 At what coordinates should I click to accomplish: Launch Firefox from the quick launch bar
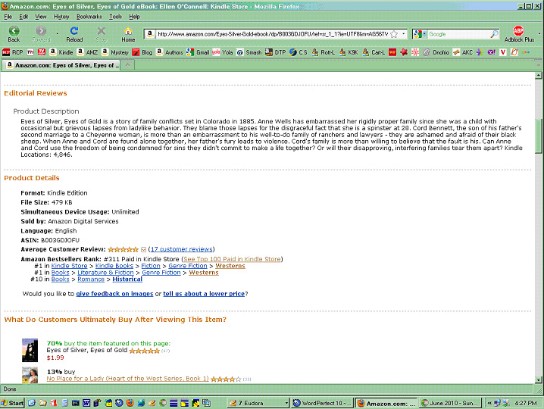tap(130, 403)
